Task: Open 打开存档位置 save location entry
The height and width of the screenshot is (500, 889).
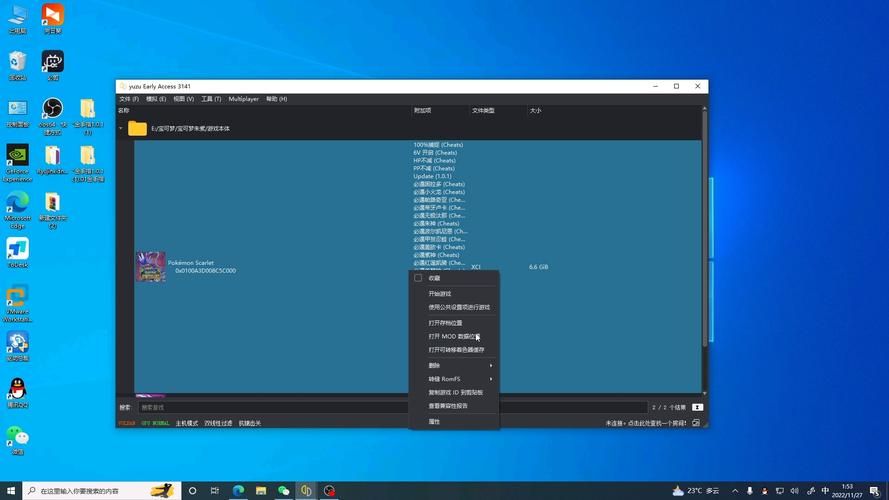Action: click(445, 323)
